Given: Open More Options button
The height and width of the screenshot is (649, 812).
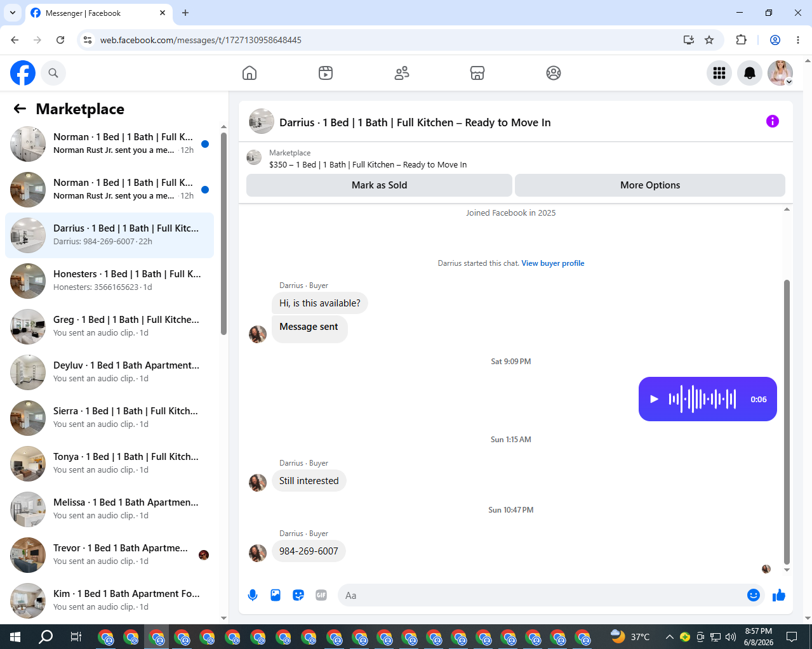Looking at the screenshot, I should [x=650, y=185].
